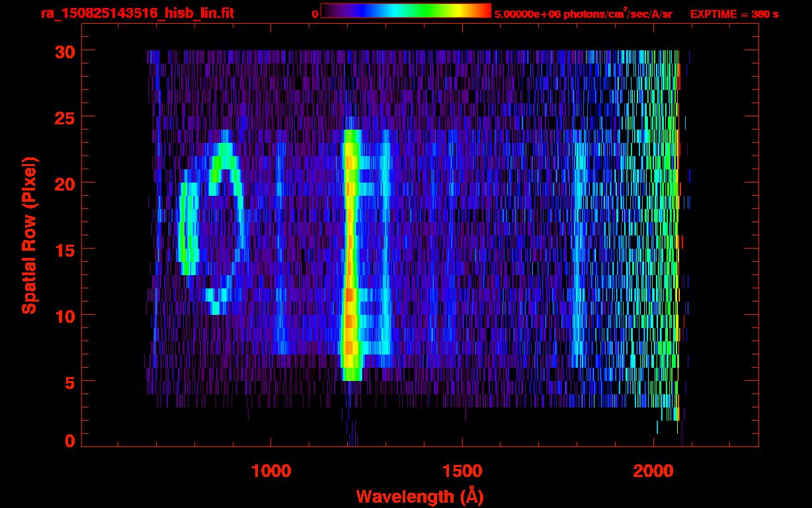Click the 1000 wavelength tick label
Viewport: 812px width, 508px height.
(271, 471)
